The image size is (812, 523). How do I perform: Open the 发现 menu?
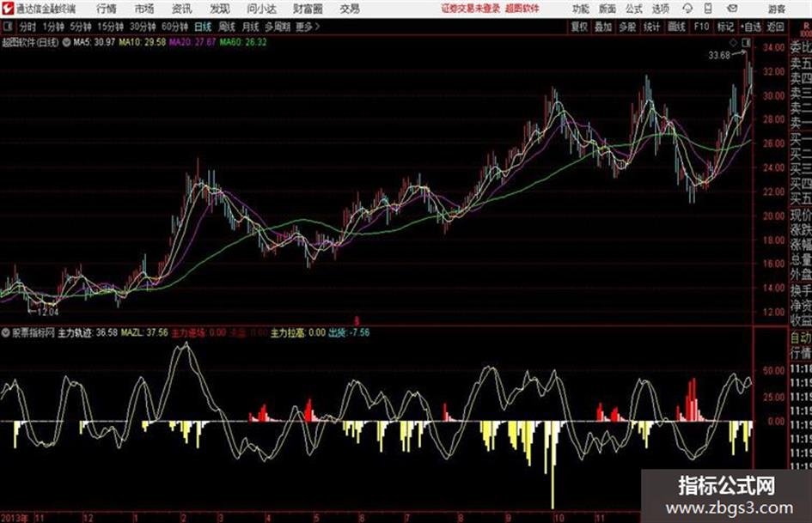[220, 9]
